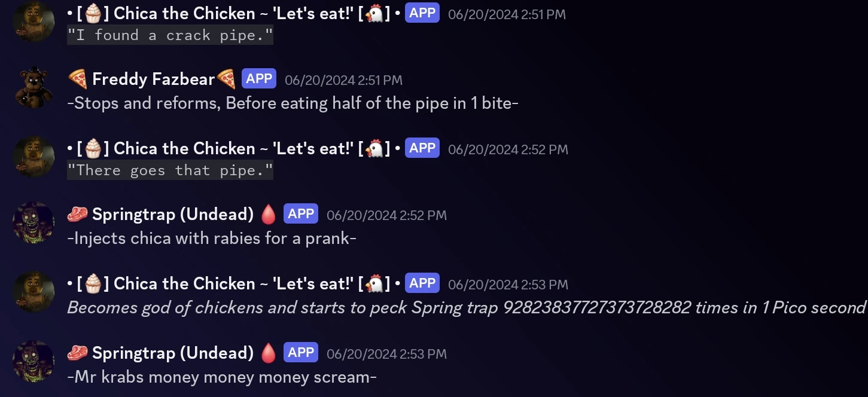The height and width of the screenshot is (397, 868).
Task: Click the blood drop emoji on Springtrap's 2:52 PM message
Action: (x=269, y=215)
